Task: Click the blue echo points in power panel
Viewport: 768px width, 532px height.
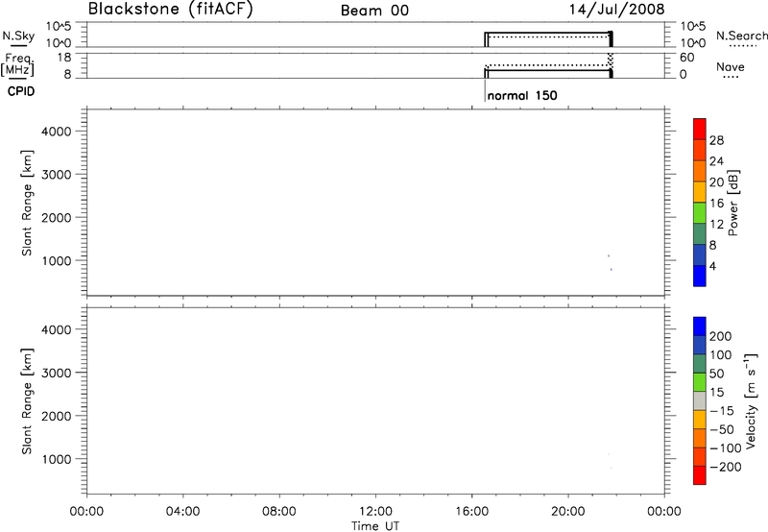Action: (x=610, y=262)
